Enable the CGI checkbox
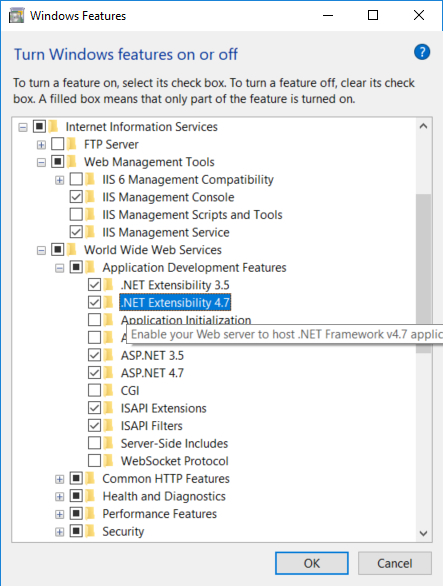Screen dimensions: 443x586 click(x=95, y=390)
